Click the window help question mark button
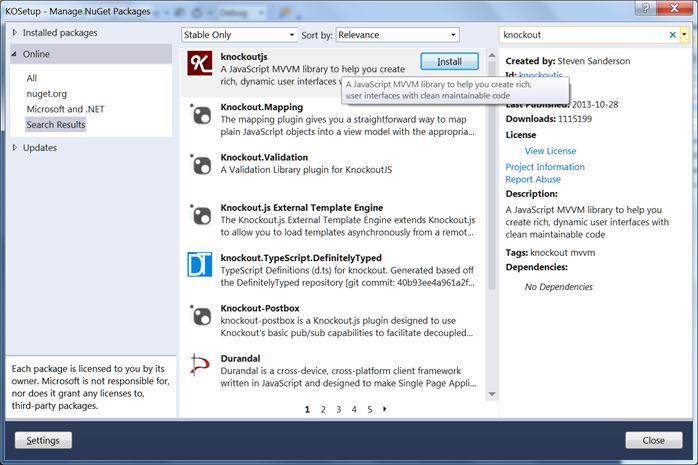698x465 pixels. [645, 8]
